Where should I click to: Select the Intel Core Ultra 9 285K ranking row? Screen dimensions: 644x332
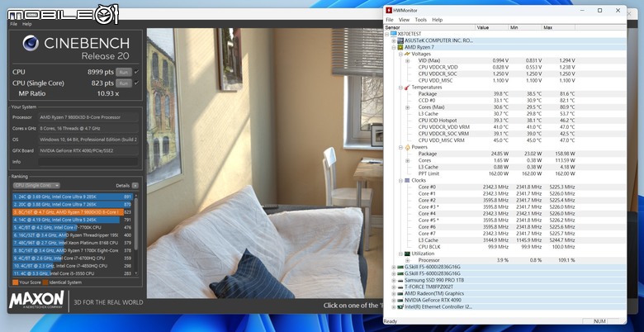pos(73,197)
